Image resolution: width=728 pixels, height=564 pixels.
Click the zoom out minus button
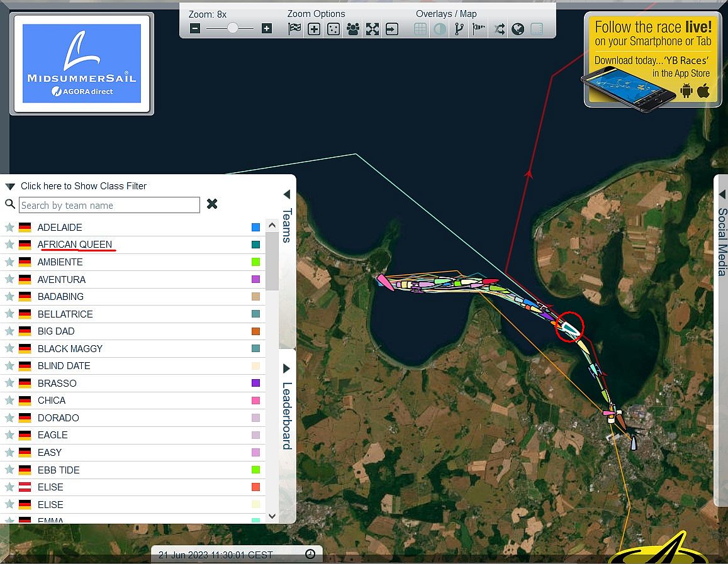point(195,28)
